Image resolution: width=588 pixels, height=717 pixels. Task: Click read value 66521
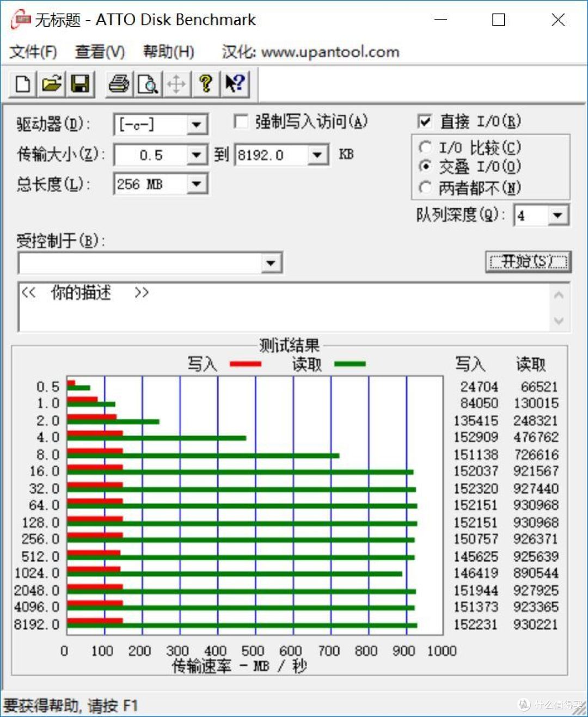(x=539, y=387)
